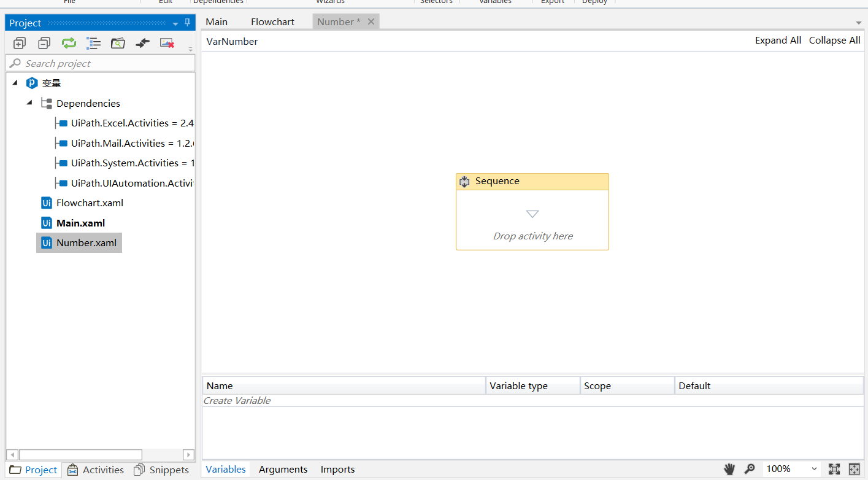Open the Arguments panel tab
This screenshot has height=480, width=868.
tap(283, 469)
